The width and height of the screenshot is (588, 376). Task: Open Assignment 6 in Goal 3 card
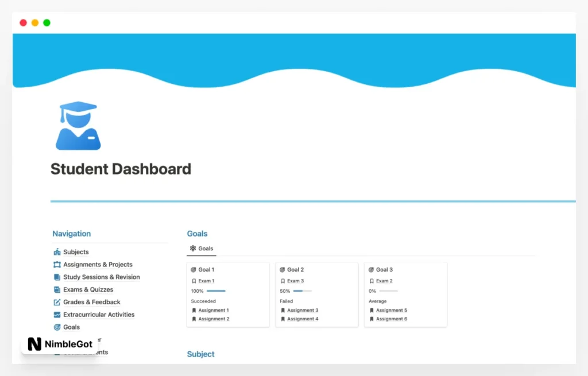tap(392, 319)
